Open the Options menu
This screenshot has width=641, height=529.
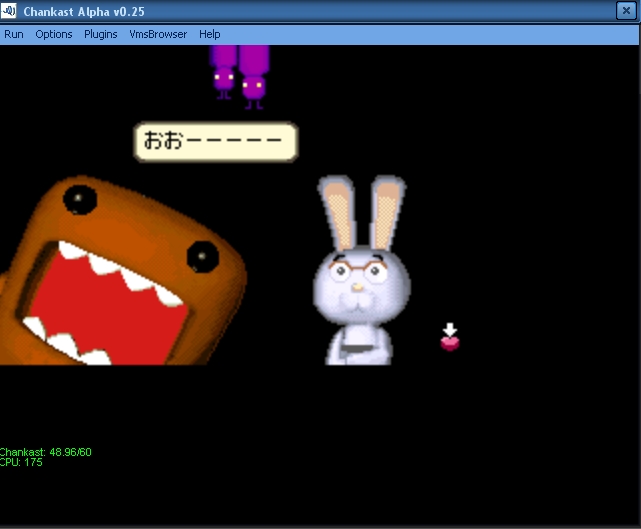point(54,34)
